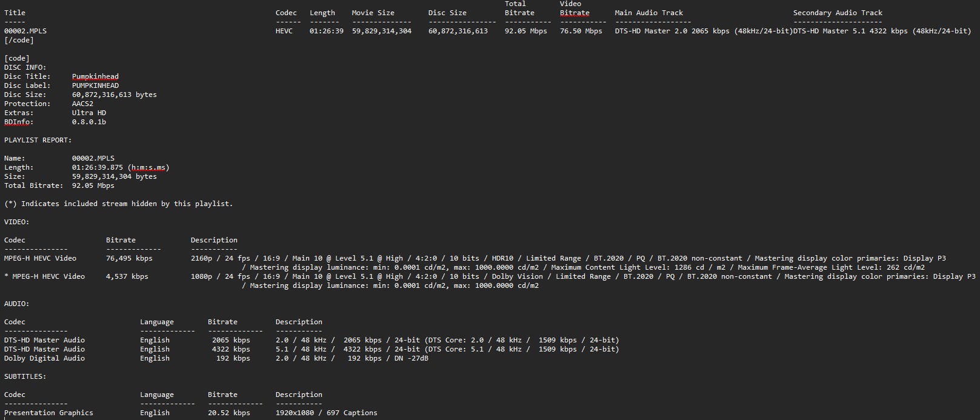
Task: Click the Main Audio Track column header
Action: [648, 13]
